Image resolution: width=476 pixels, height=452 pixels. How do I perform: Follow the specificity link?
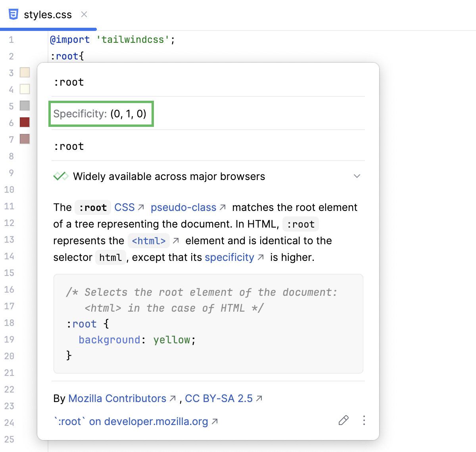point(229,257)
